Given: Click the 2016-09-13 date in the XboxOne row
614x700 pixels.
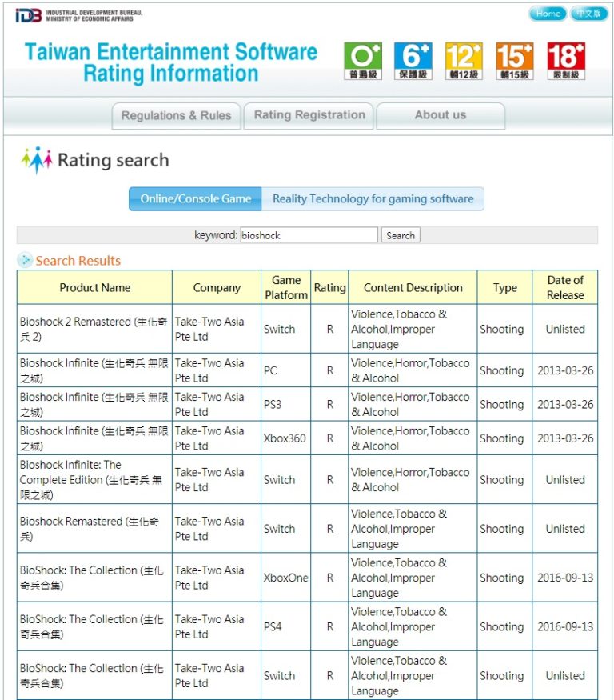Looking at the screenshot, I should click(x=565, y=578).
